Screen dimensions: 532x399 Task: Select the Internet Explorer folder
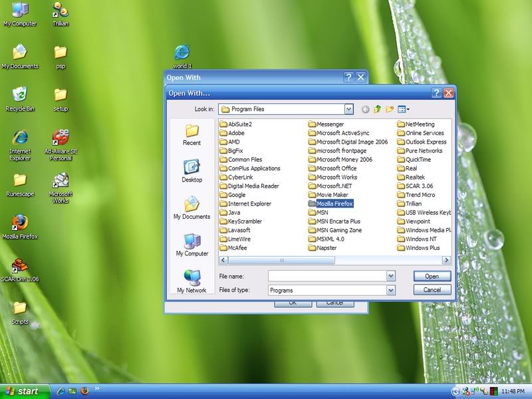click(249, 203)
